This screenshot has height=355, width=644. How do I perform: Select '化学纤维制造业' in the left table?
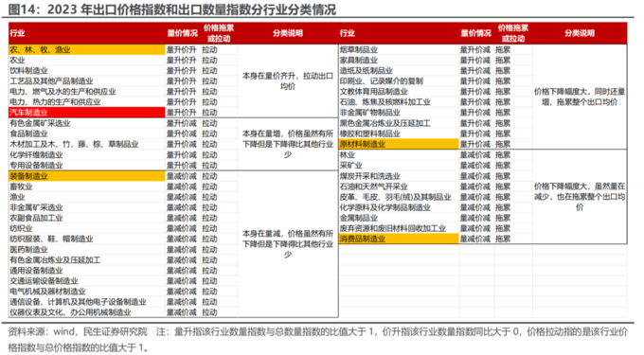pos(36,154)
